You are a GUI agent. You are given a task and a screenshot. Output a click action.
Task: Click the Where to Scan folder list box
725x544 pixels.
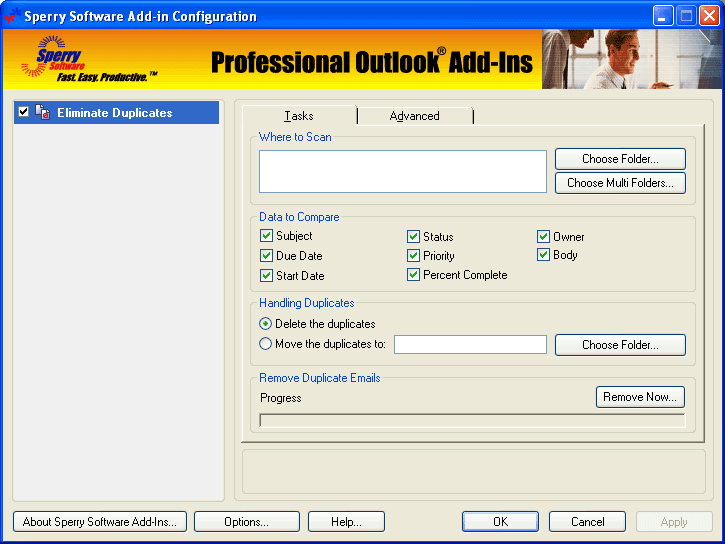pyautogui.click(x=403, y=171)
